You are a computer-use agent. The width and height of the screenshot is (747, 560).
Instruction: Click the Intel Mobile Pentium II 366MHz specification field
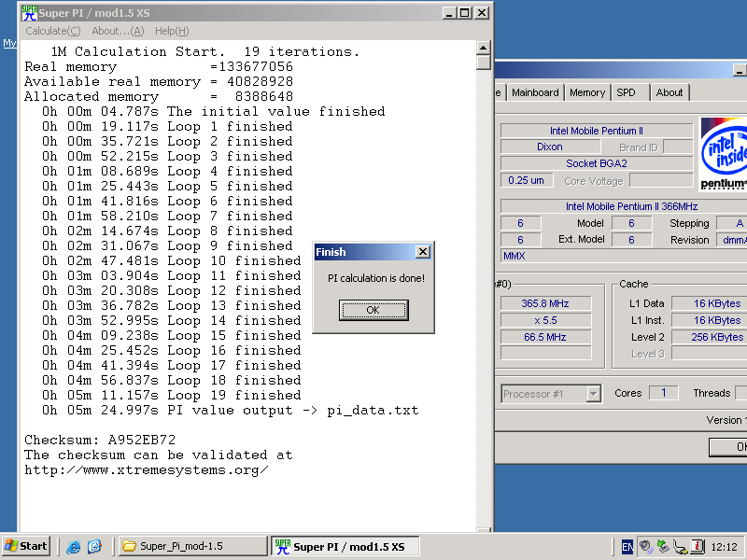click(x=624, y=206)
